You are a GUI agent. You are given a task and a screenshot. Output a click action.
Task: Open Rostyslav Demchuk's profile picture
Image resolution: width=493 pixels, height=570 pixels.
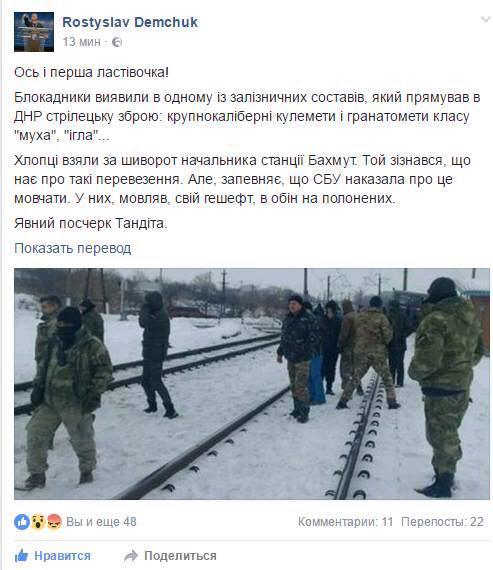click(34, 32)
